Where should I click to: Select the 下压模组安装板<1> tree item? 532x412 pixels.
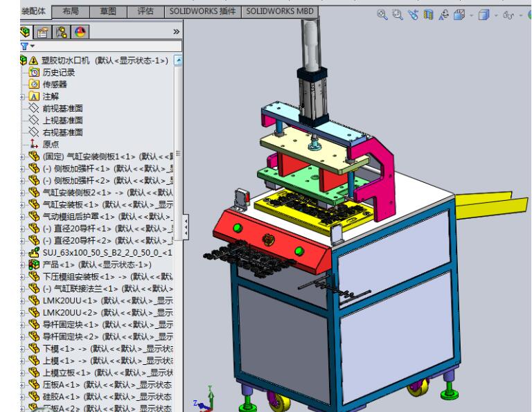(x=107, y=277)
